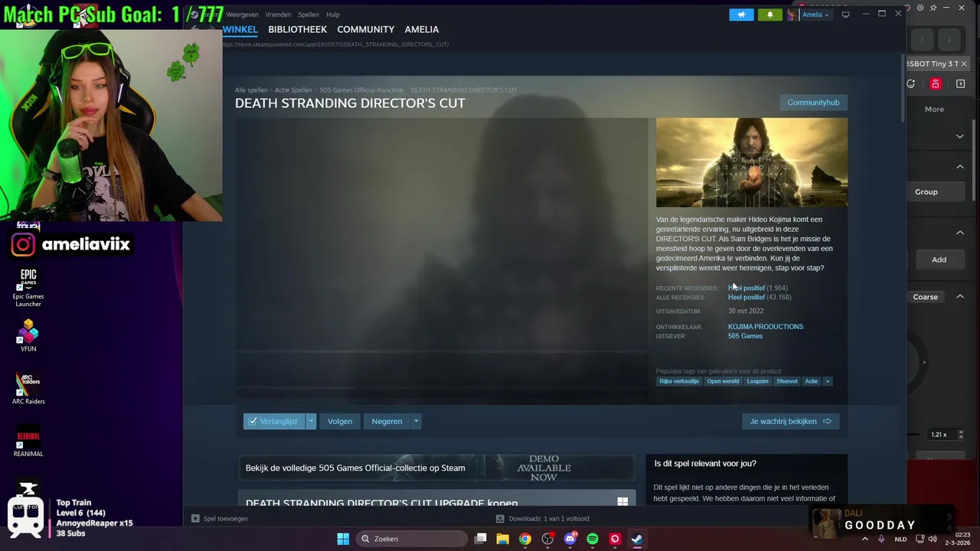Select the Actie tag

click(x=811, y=381)
